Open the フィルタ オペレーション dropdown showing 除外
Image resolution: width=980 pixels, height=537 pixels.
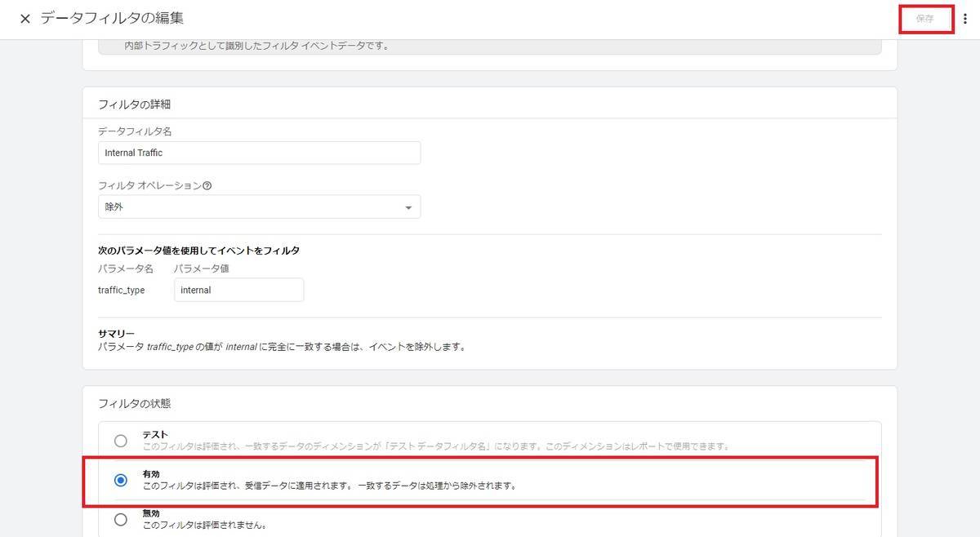pyautogui.click(x=259, y=206)
